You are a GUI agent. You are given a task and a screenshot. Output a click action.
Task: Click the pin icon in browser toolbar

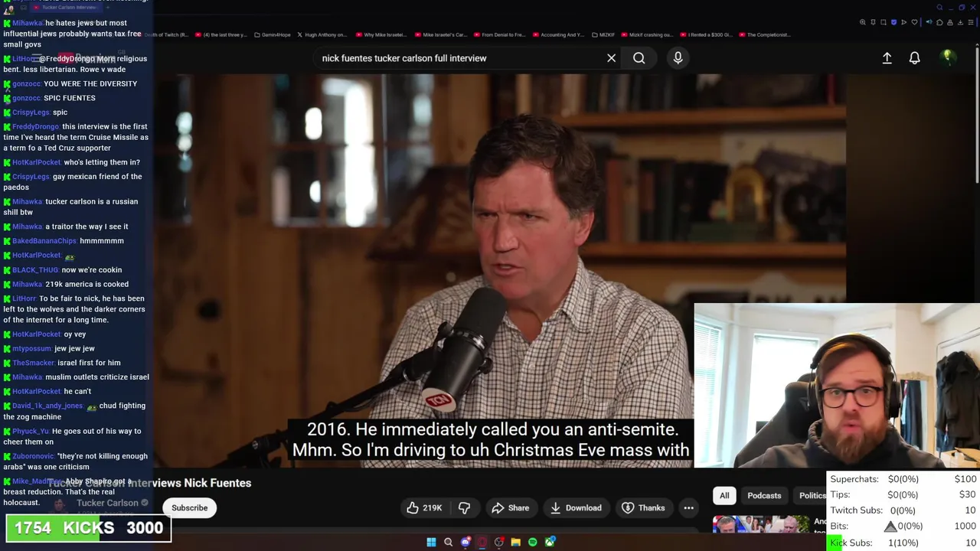(x=873, y=22)
